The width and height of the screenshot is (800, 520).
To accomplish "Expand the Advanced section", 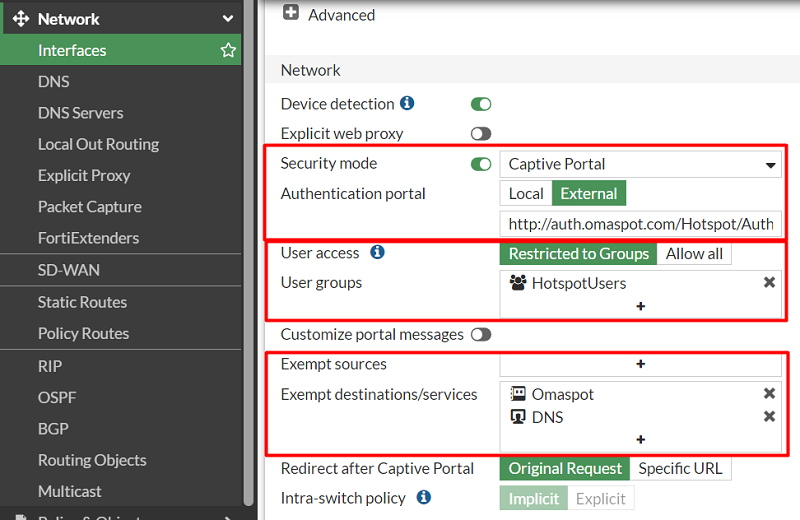I will point(291,14).
